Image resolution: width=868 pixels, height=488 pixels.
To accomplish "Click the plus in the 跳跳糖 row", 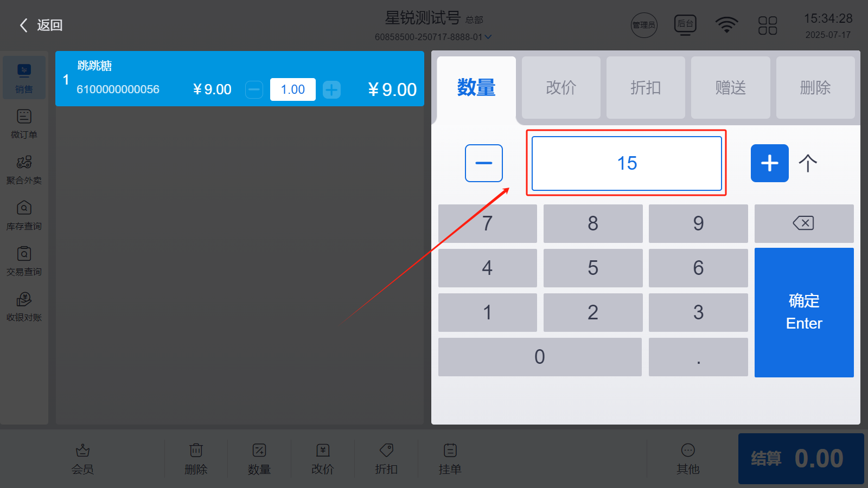I will tap(331, 89).
